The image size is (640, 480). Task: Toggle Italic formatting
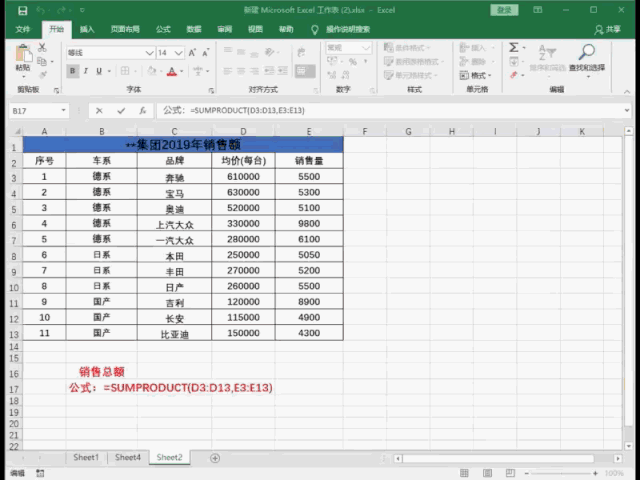(x=86, y=71)
